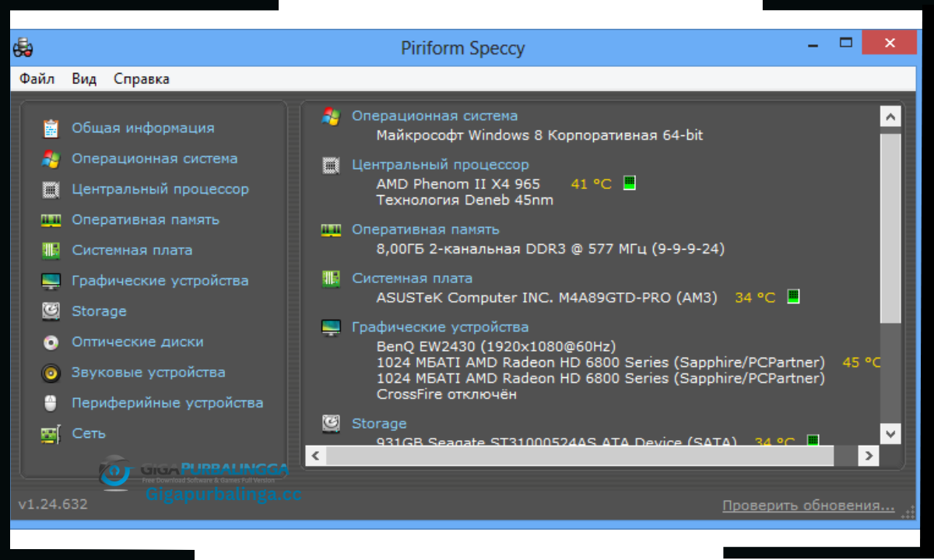934x560 pixels.
Task: Open Периферийные устройства in the sidebar
Action: (x=167, y=403)
